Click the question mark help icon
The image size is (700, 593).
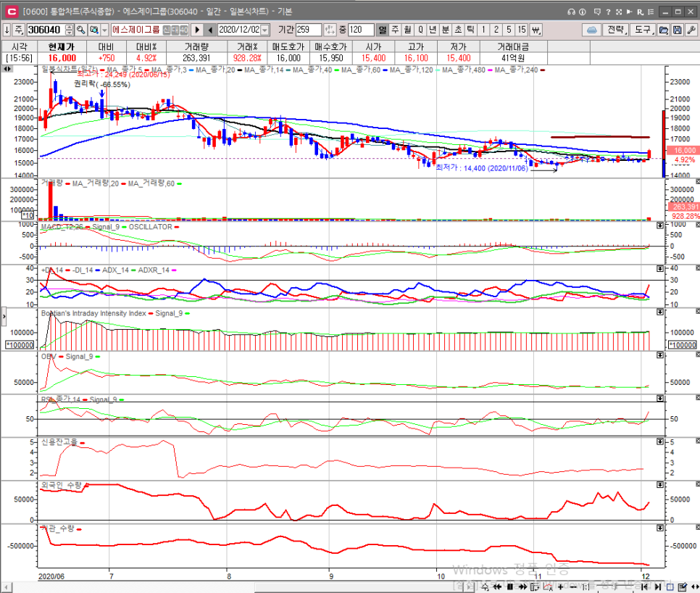(608, 12)
